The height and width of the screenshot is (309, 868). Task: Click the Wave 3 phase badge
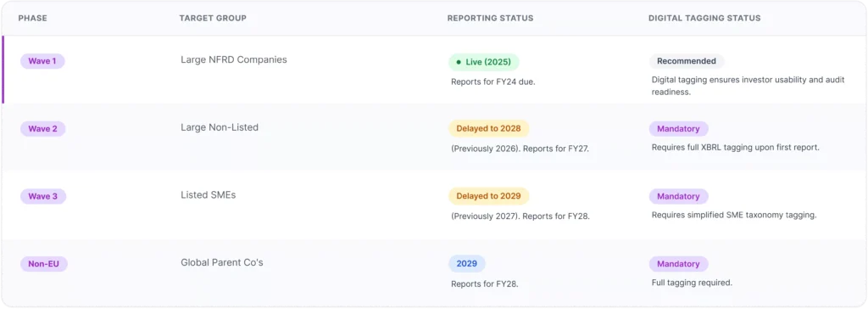point(43,196)
